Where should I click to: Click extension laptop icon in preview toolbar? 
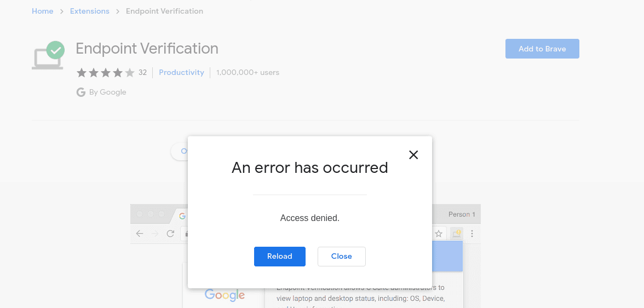pyautogui.click(x=456, y=234)
